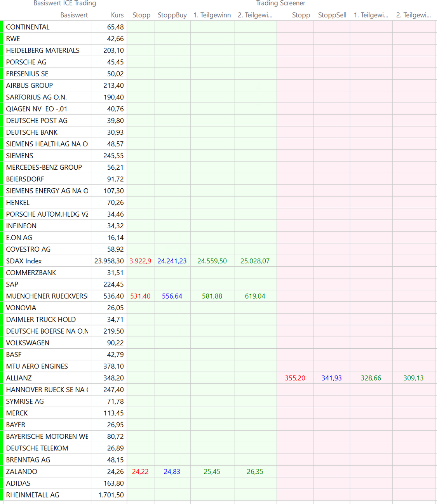Click the green marker beside AIRBUS GROUP
This screenshot has width=437, height=504.
(2, 85)
